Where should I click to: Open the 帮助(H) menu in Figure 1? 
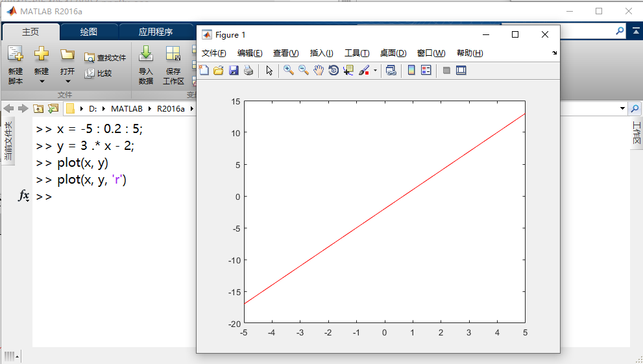tap(470, 53)
